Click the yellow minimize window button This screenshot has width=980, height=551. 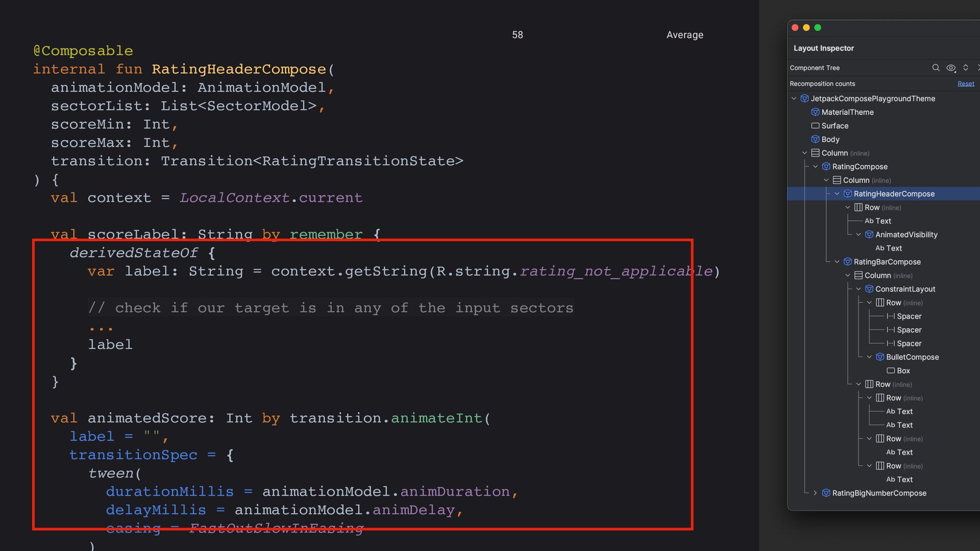coord(806,28)
